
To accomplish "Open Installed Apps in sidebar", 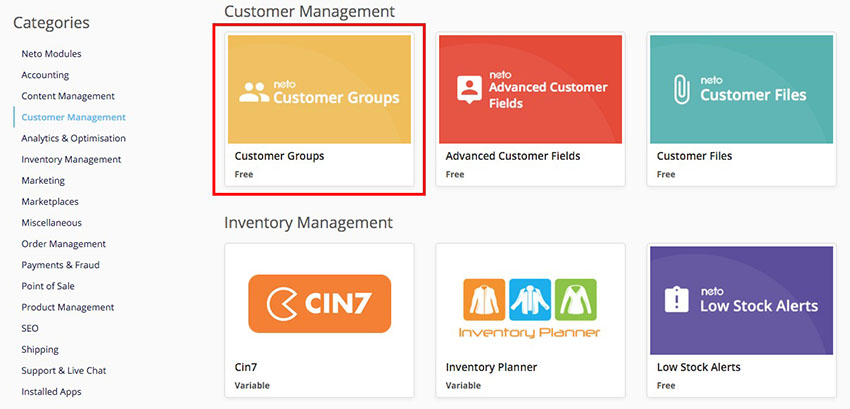I will click(51, 392).
